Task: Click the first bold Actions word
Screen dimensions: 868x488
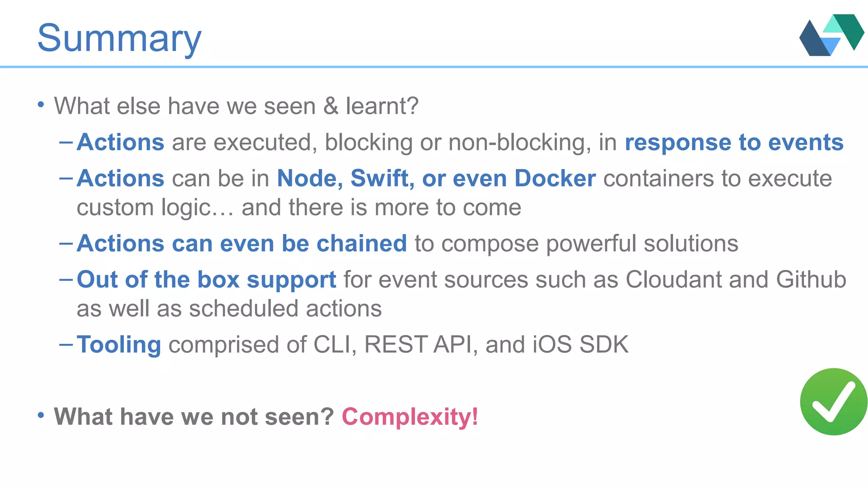Action: (120, 142)
